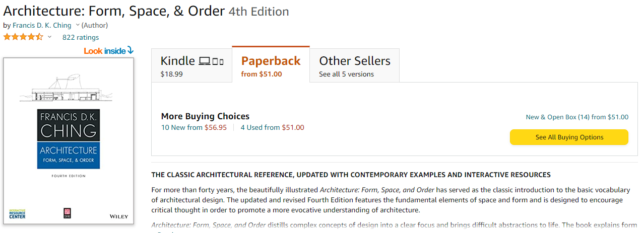The width and height of the screenshot is (644, 233).
Task: Click the orange star rating icons
Action: (x=23, y=37)
